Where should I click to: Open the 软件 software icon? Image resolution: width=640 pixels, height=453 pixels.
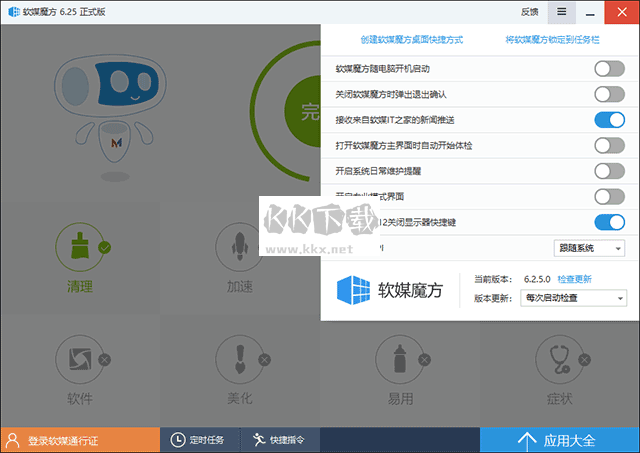(x=80, y=359)
